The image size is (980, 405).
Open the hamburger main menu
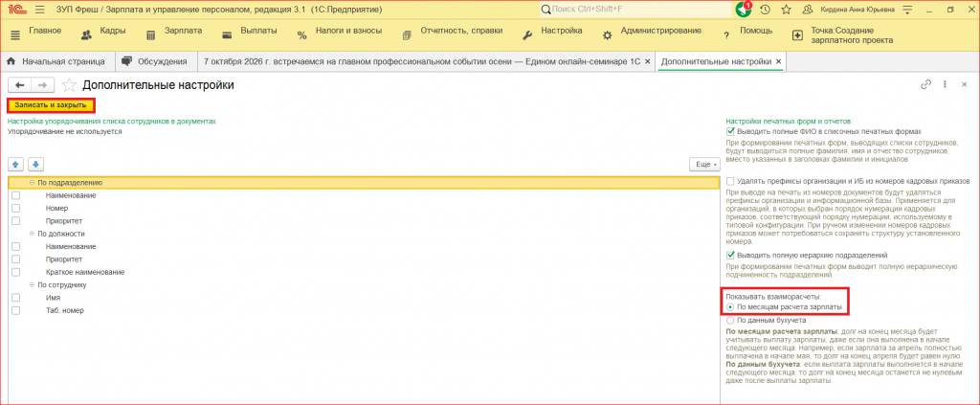click(40, 10)
